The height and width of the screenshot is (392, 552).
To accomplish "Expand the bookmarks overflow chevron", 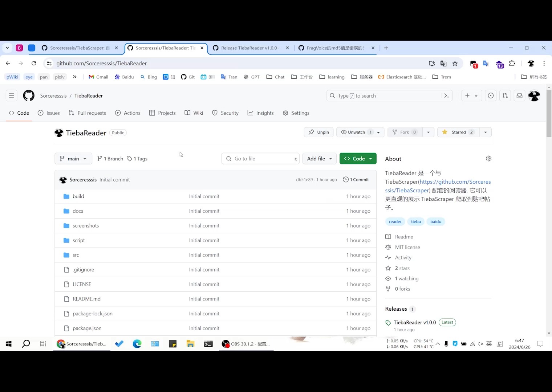I will pos(74,77).
